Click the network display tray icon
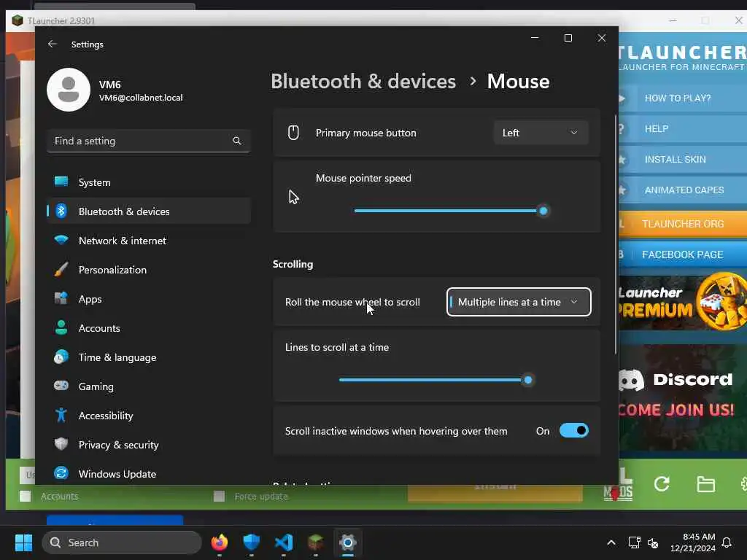This screenshot has width=747, height=560. (634, 542)
